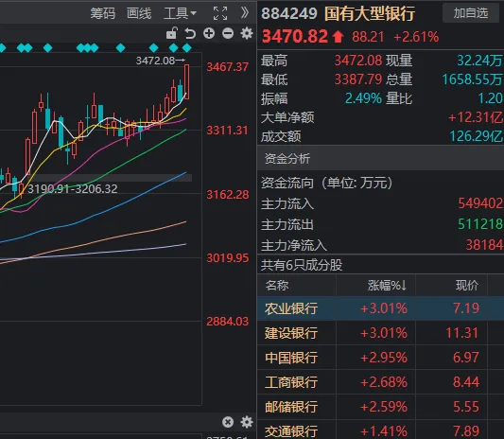The image size is (504, 439).
Task: Select the 中国银行 row
Action: pyautogui.click(x=380, y=358)
